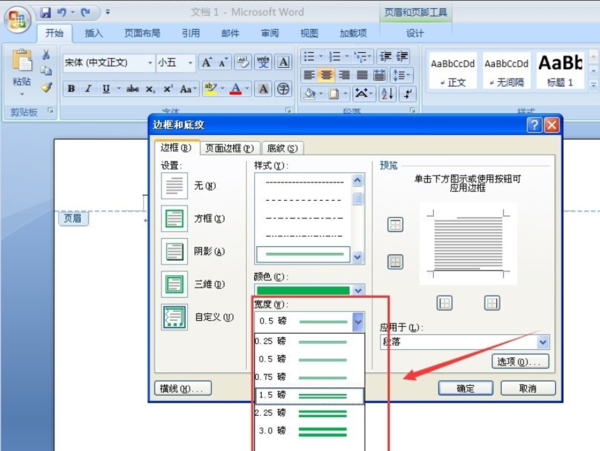Center align paragraph text
Screen dimensions: 600x451
click(x=326, y=75)
